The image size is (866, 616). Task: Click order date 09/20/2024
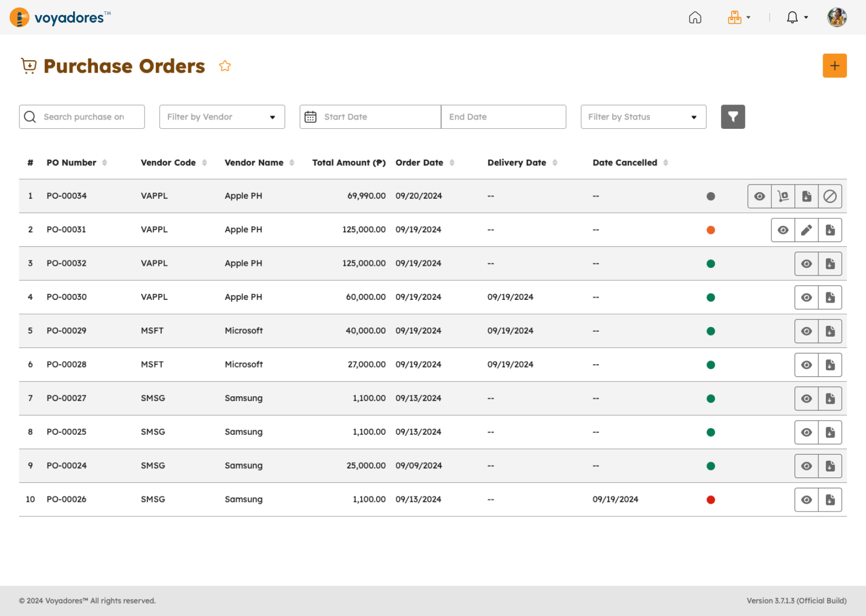418,196
